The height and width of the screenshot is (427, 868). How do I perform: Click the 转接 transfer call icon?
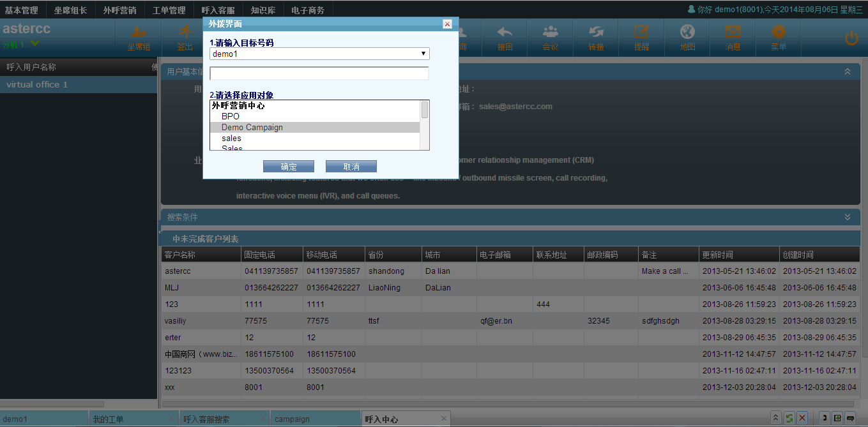pos(596,38)
